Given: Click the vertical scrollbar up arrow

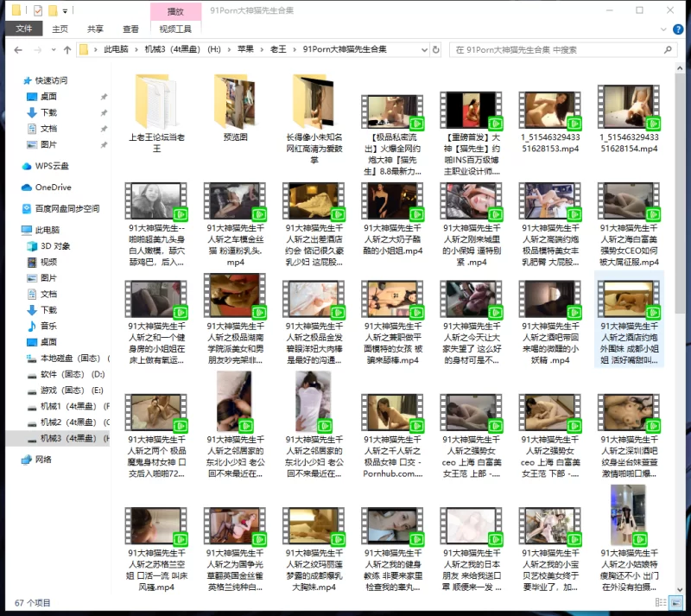Looking at the screenshot, I should click(680, 68).
